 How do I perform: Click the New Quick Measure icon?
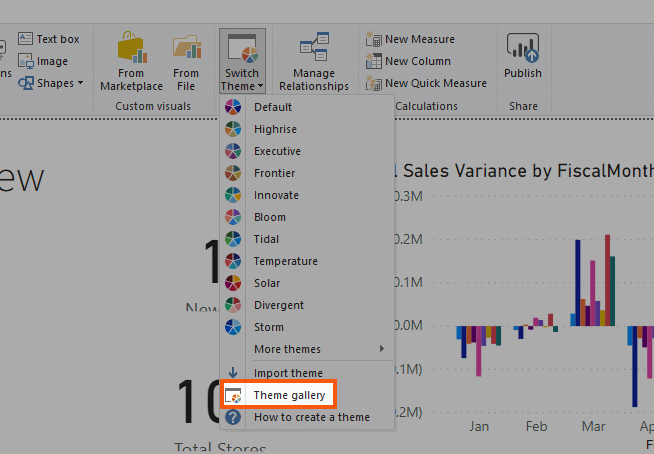pos(373,83)
